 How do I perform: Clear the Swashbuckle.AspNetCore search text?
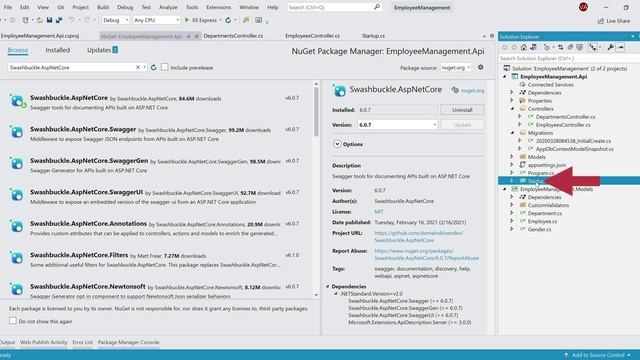(138, 67)
